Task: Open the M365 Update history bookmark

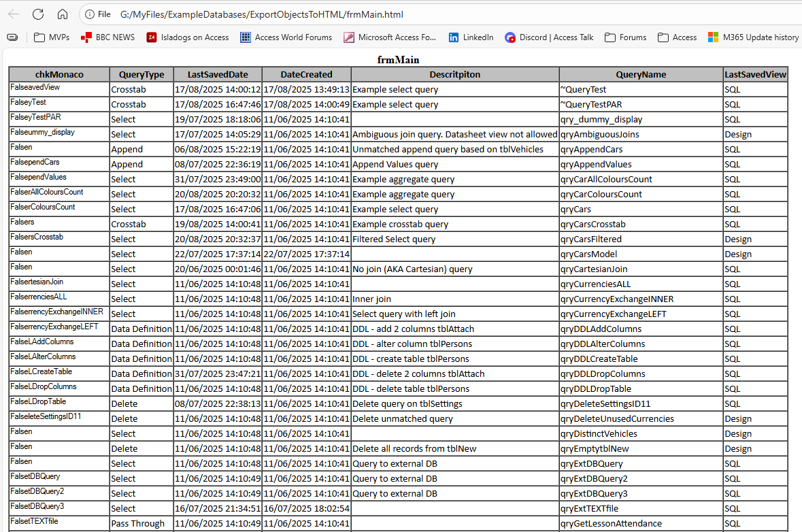Action: 753,37
